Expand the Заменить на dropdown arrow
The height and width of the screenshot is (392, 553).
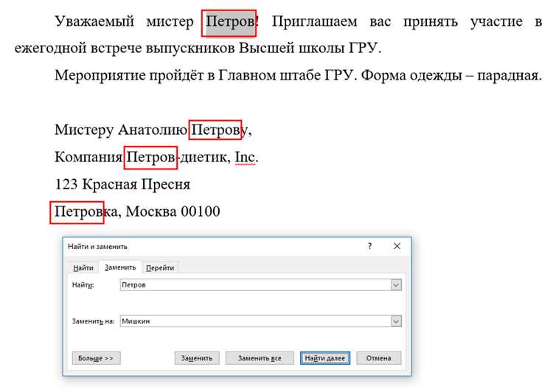click(396, 321)
